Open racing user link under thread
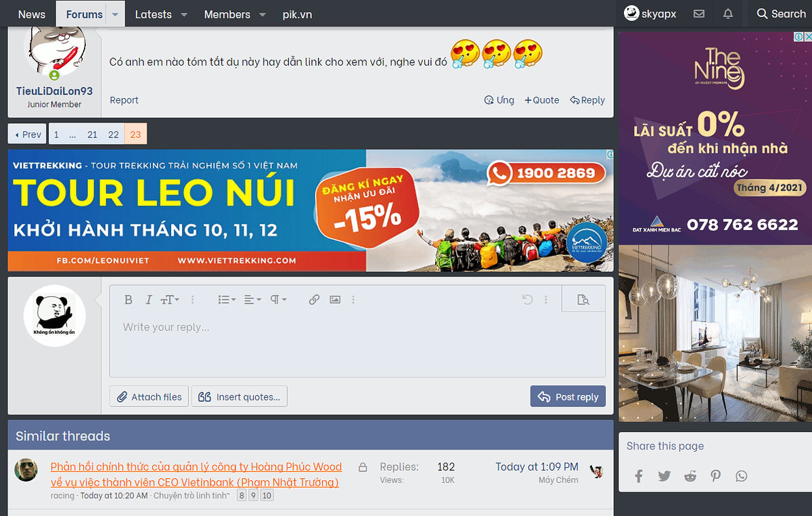 (x=62, y=496)
